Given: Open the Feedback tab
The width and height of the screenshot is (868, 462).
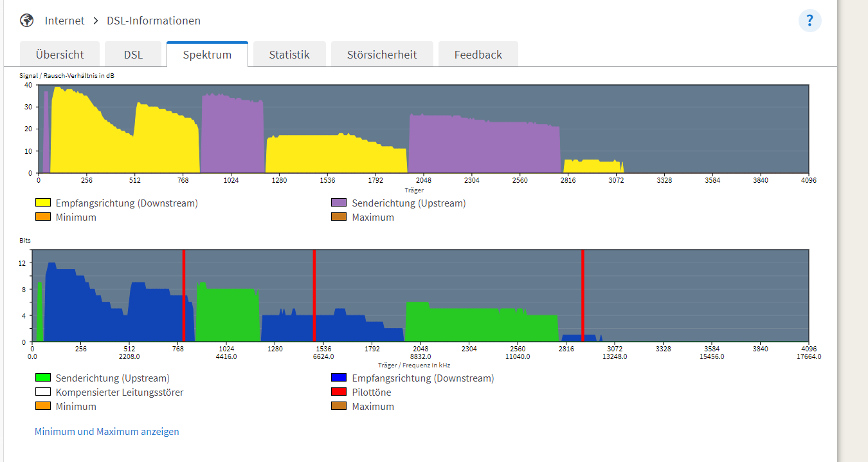Looking at the screenshot, I should [x=478, y=55].
